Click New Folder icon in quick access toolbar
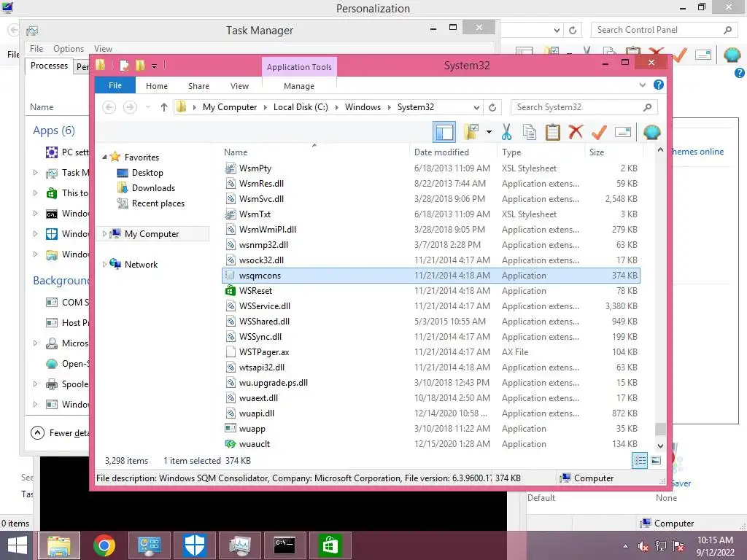 140,65
